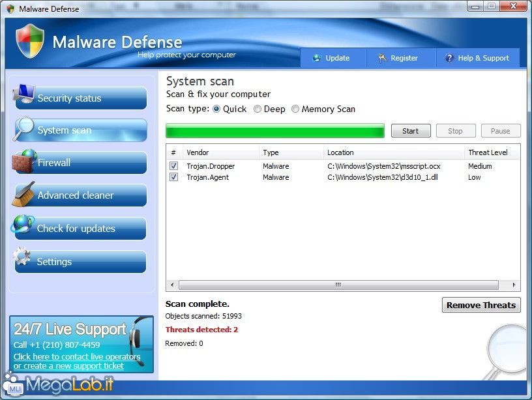Screen dimensions: 532x400
Task: Click the Removed: 0 text
Action: (184, 343)
